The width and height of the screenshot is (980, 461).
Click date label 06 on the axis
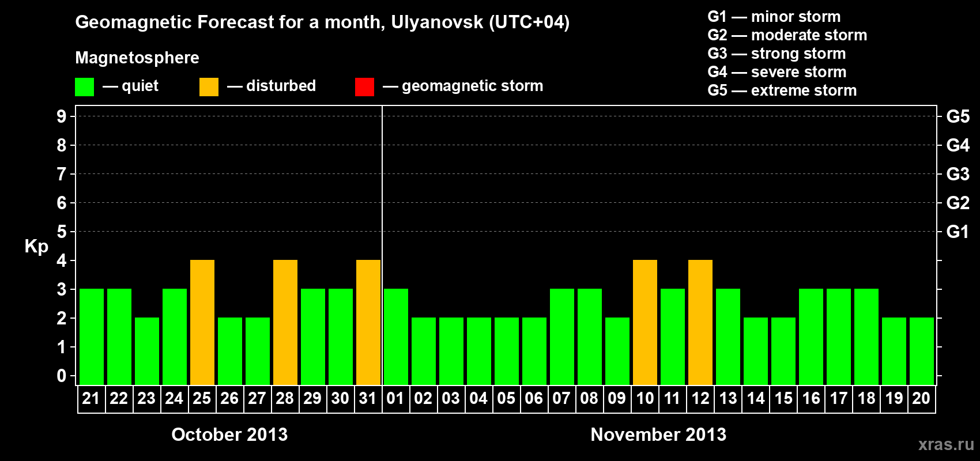(x=534, y=398)
